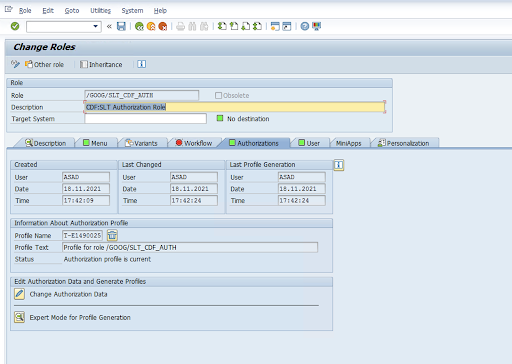The height and width of the screenshot is (364, 512).
Task: Open the command field dropdown arrow
Action: [96, 26]
